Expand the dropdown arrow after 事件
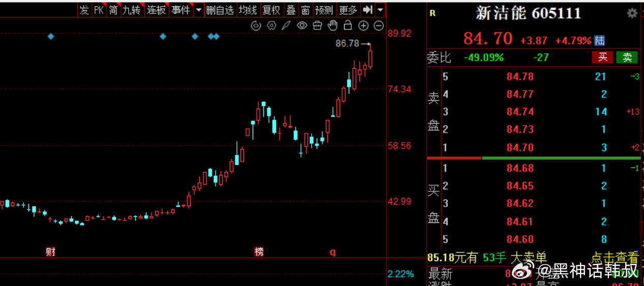 [x=198, y=10]
